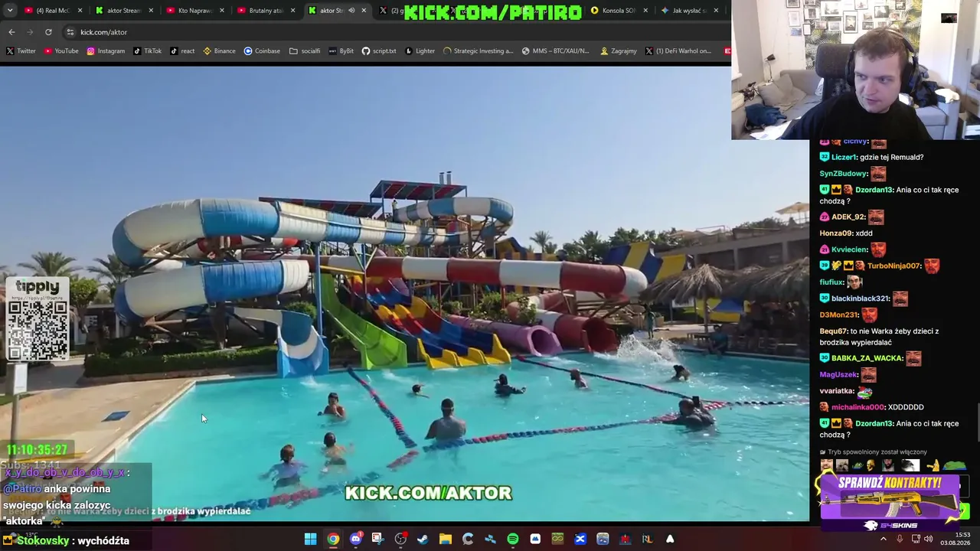Open the ByBit bookmark
980x551 pixels.
pos(341,51)
